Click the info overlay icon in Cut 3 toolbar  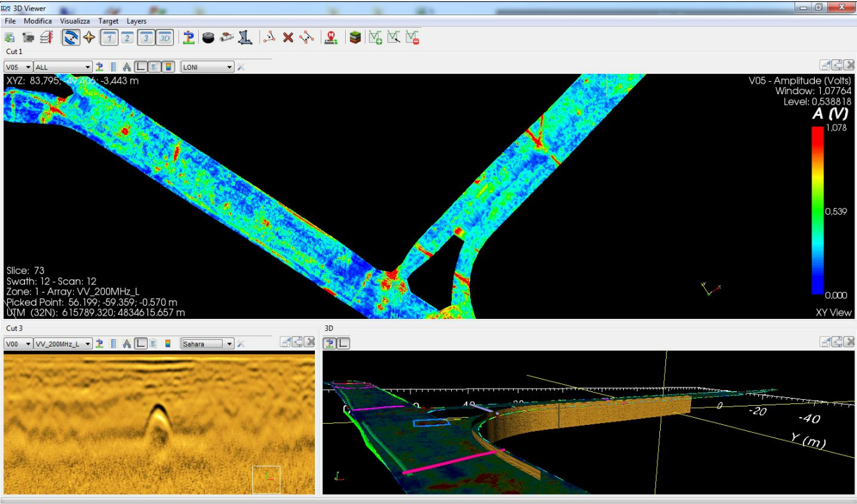pyautogui.click(x=153, y=344)
